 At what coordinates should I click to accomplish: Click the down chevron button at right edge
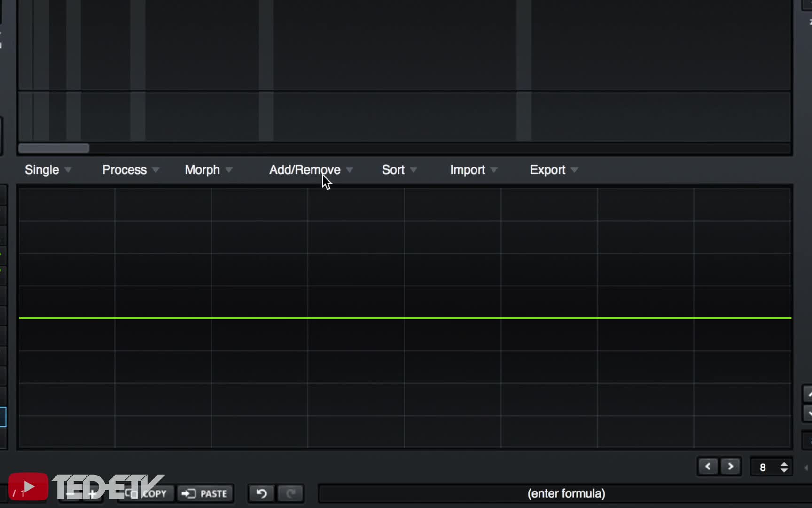tap(808, 414)
